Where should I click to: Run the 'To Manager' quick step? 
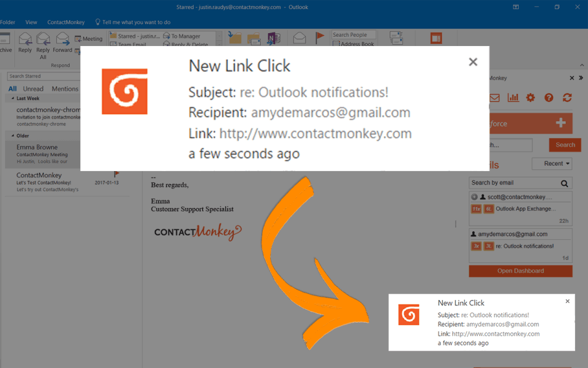(182, 36)
